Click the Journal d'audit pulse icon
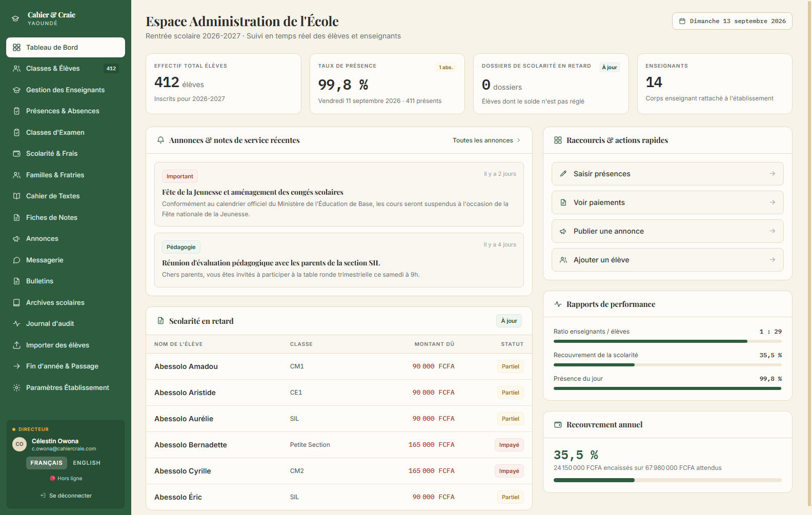The height and width of the screenshot is (515, 812). [x=16, y=324]
